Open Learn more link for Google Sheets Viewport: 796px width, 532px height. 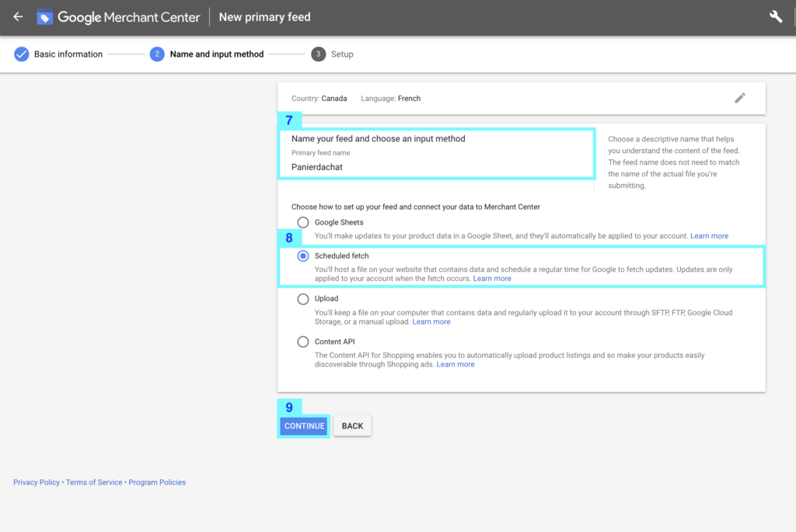(709, 236)
